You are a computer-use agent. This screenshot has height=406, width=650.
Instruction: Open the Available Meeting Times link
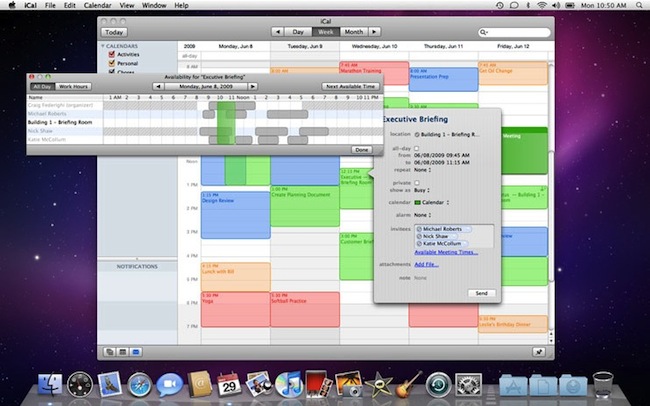click(446, 252)
